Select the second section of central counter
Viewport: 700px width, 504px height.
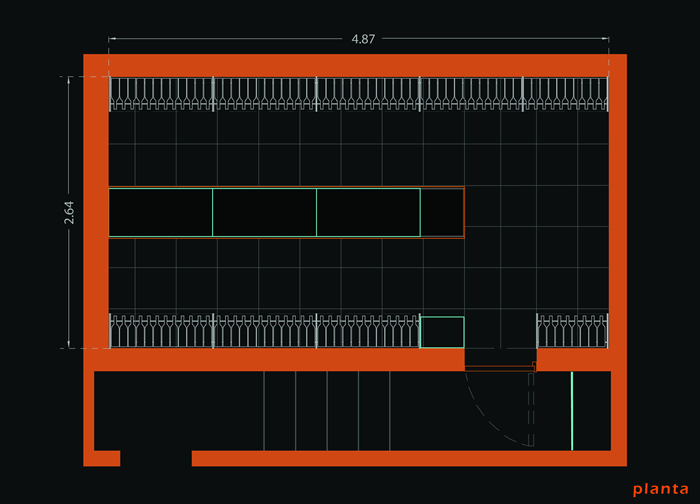tap(264, 212)
